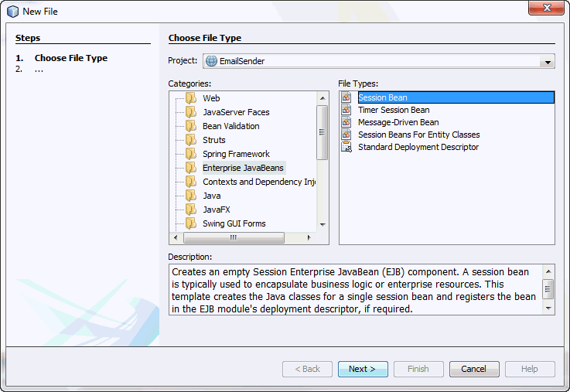This screenshot has width=570, height=392.
Task: Click the Struts folder icon
Action: tap(191, 140)
